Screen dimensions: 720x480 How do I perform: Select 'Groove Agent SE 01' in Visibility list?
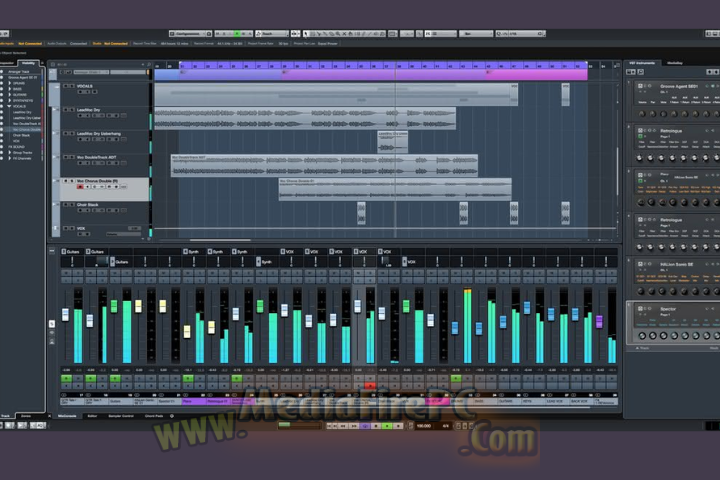click(x=23, y=78)
